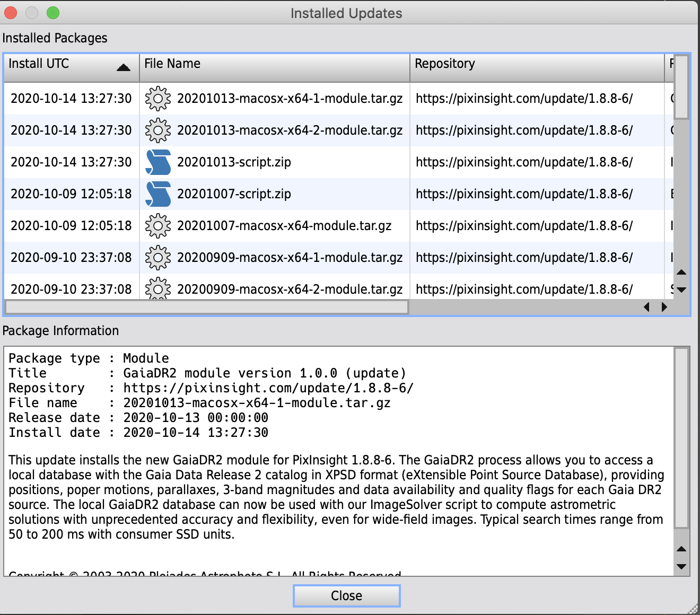Select file name 20200909-macosx-x64-2-module.tar.gz

(290, 289)
